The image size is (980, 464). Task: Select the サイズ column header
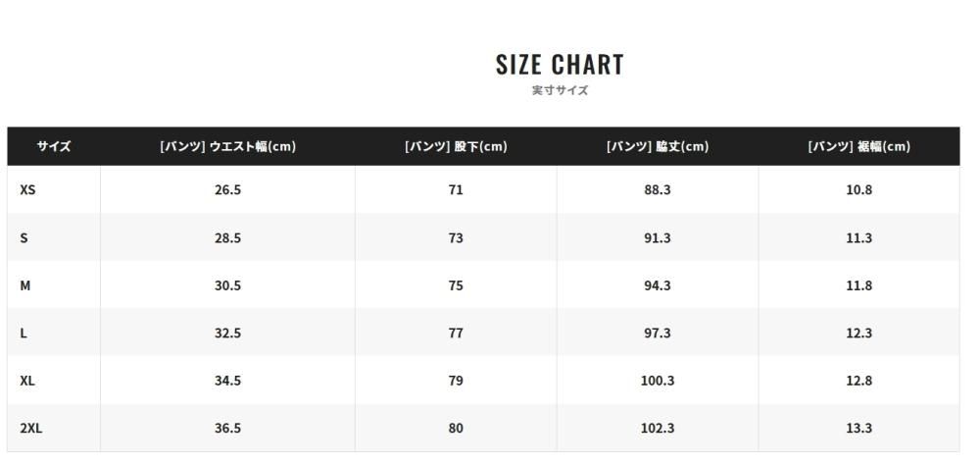[x=54, y=147]
